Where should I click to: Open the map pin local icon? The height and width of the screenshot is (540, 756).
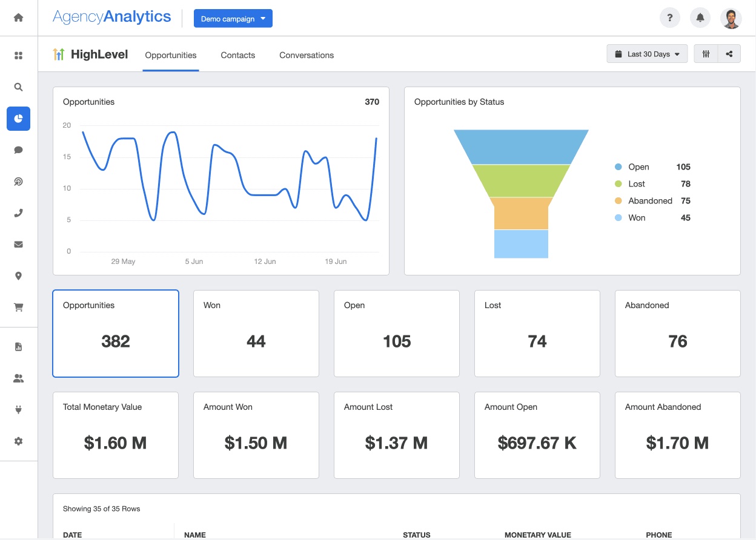pyautogui.click(x=18, y=276)
